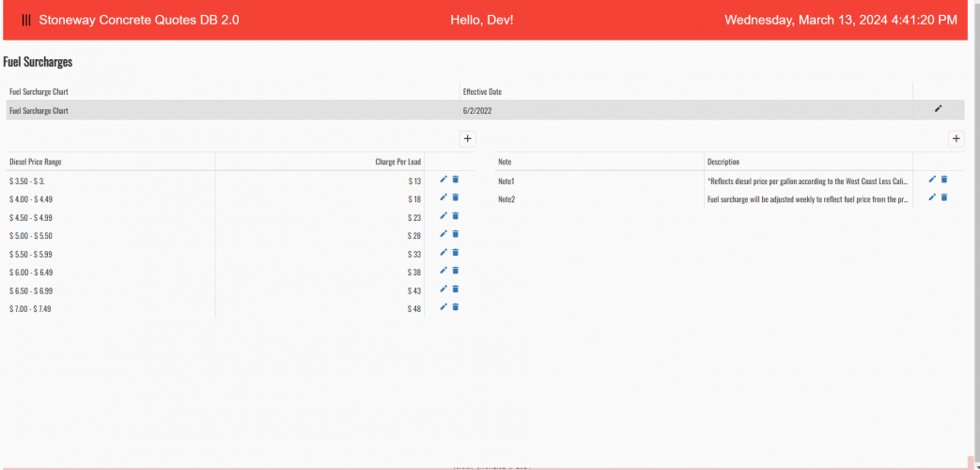This screenshot has height=470, width=980.
Task: Delete the $ 13 charge row
Action: [456, 180]
